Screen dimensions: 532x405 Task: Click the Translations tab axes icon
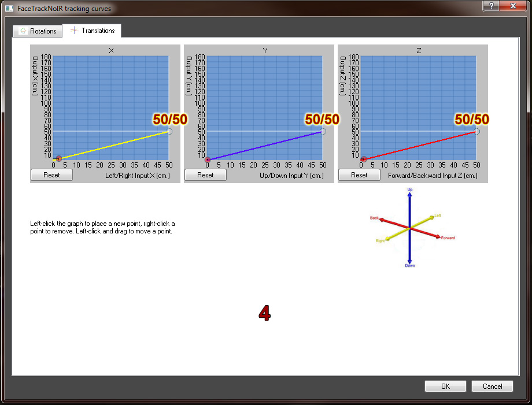click(74, 30)
